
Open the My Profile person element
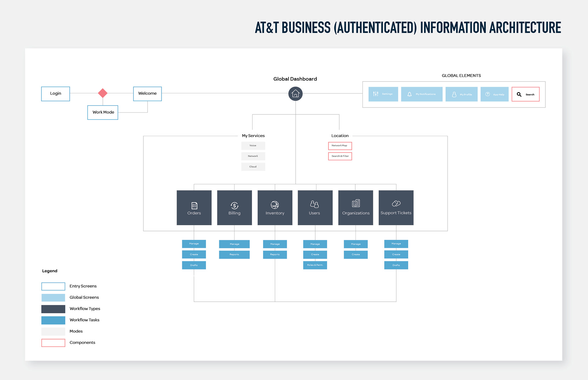[x=462, y=94]
